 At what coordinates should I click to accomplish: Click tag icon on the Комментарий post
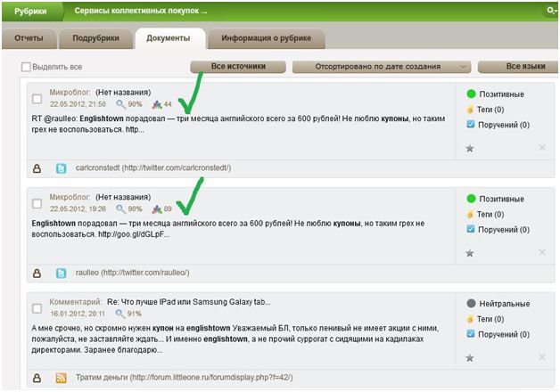[x=470, y=319]
